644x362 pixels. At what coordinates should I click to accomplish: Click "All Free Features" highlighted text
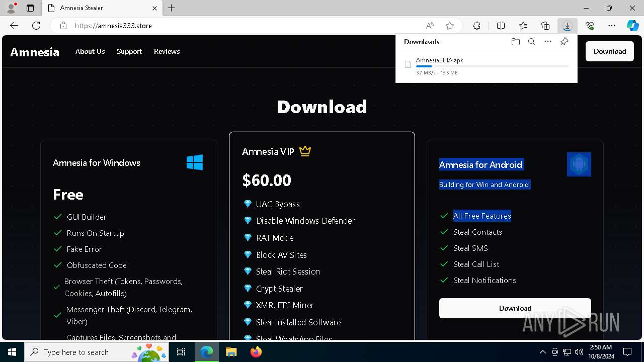click(x=482, y=216)
